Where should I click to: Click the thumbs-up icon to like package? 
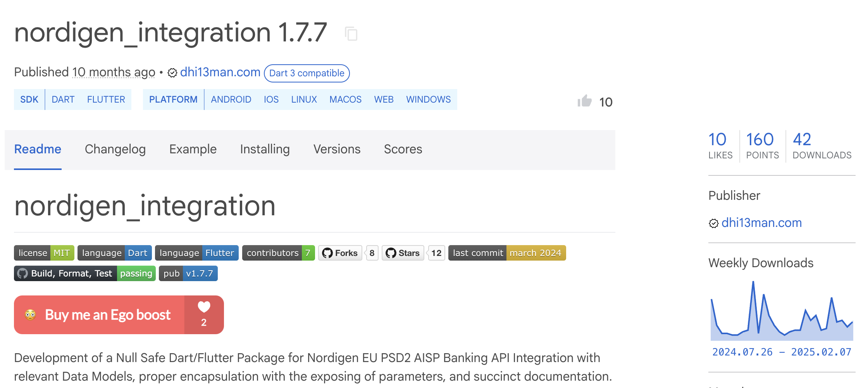click(584, 101)
